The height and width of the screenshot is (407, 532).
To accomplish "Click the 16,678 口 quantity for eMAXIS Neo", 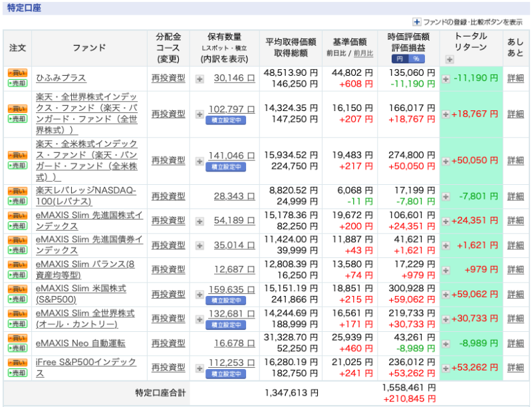I will tap(234, 343).
